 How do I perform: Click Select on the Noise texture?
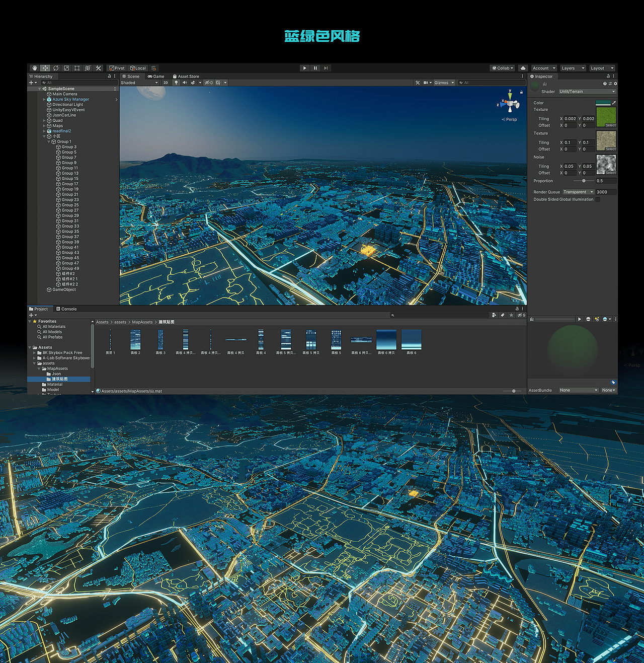[610, 173]
